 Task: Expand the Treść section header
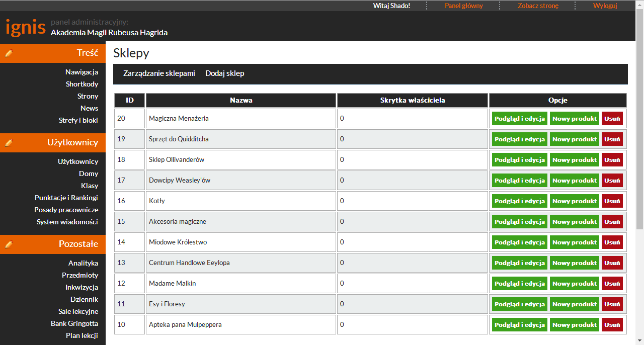(x=88, y=53)
